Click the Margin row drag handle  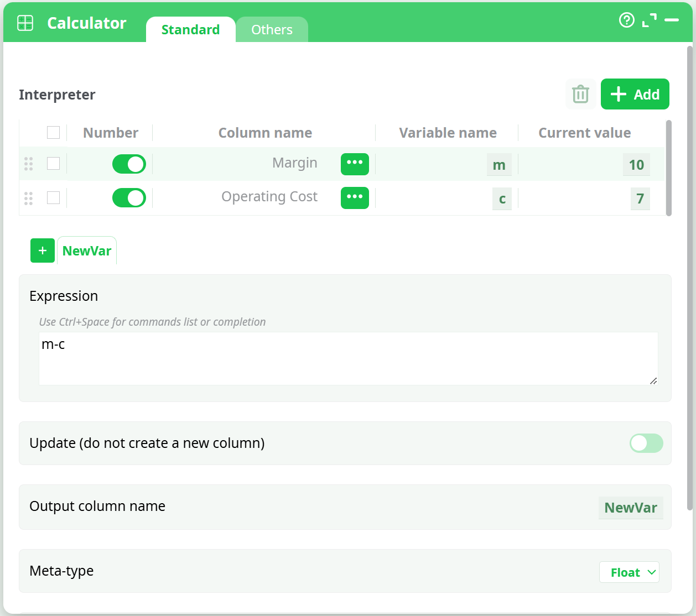29,164
